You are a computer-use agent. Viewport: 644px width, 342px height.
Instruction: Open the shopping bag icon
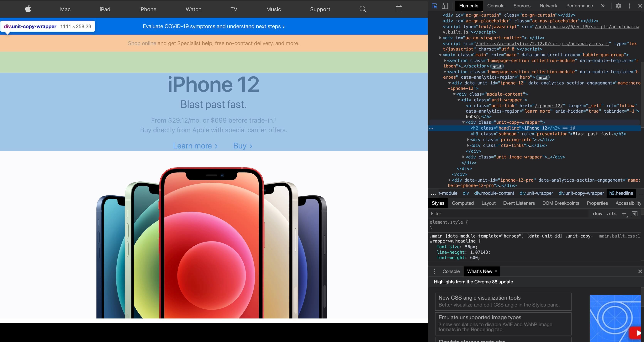pyautogui.click(x=399, y=9)
